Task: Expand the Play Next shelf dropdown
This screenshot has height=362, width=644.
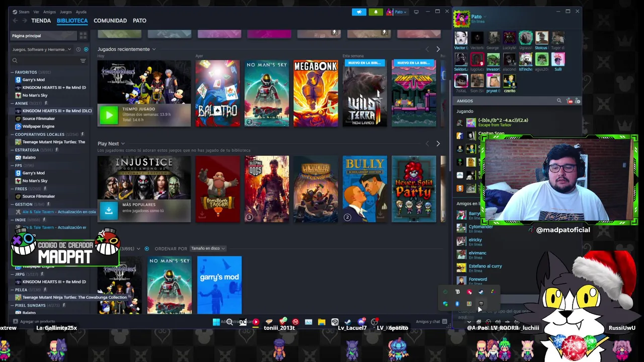Action: (x=122, y=144)
